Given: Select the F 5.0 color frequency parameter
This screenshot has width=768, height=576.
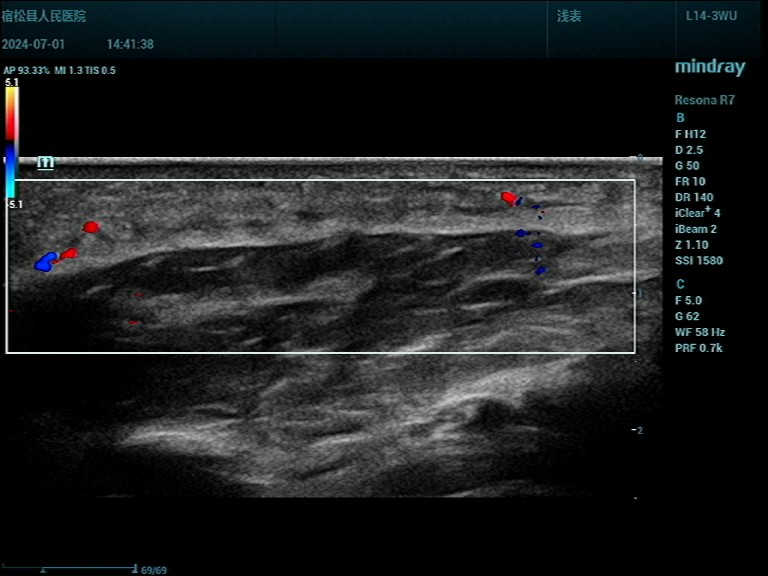Looking at the screenshot, I should pos(688,300).
